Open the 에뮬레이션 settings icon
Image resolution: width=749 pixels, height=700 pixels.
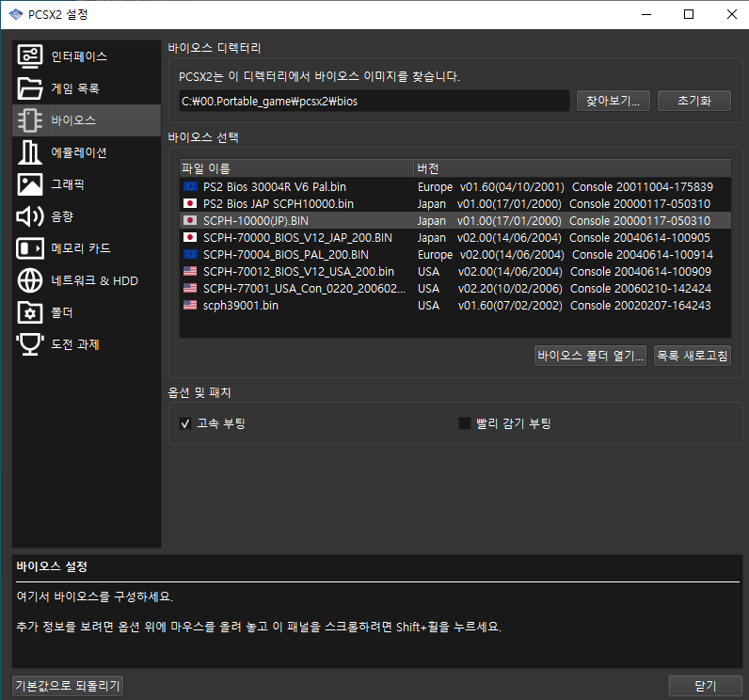point(29,152)
